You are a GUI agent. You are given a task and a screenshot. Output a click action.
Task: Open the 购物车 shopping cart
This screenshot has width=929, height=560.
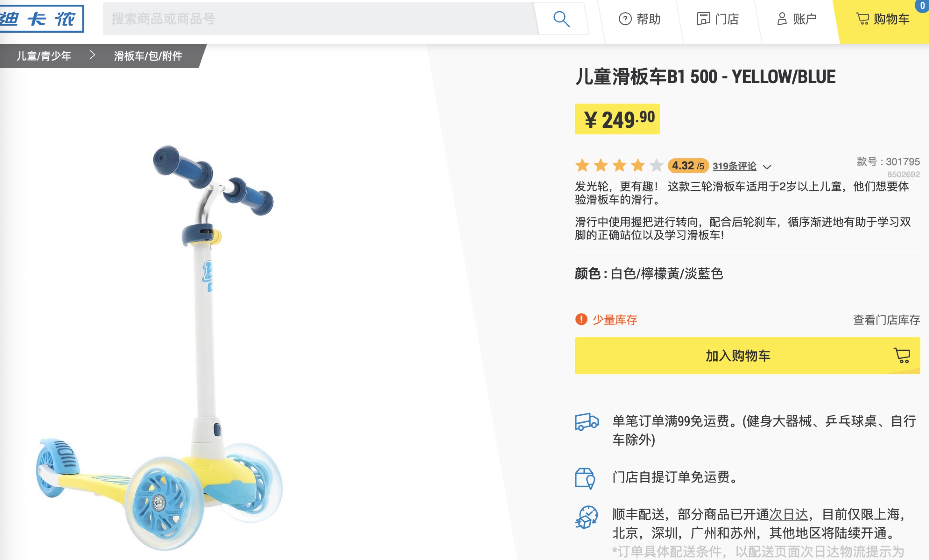tap(883, 19)
